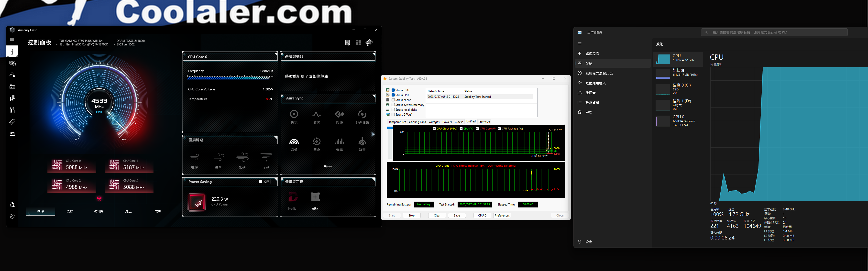Expand more CPU cores red chevron
868x271 pixels.
(99, 198)
